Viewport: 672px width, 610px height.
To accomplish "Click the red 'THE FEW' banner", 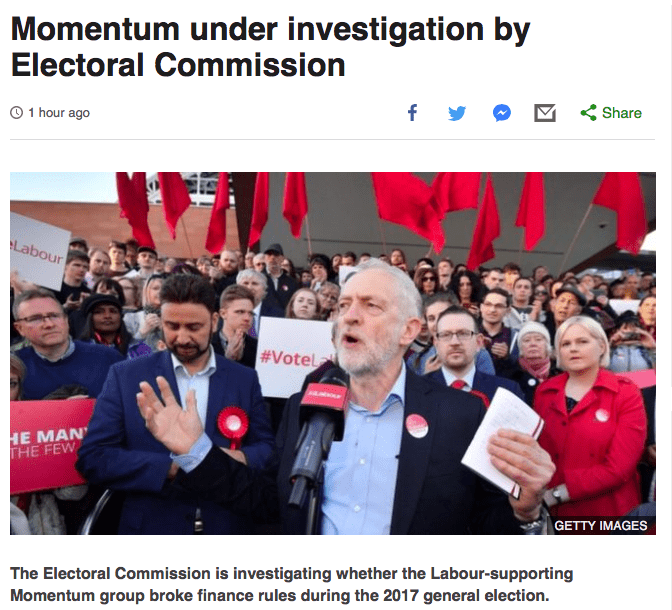I will pos(48,446).
